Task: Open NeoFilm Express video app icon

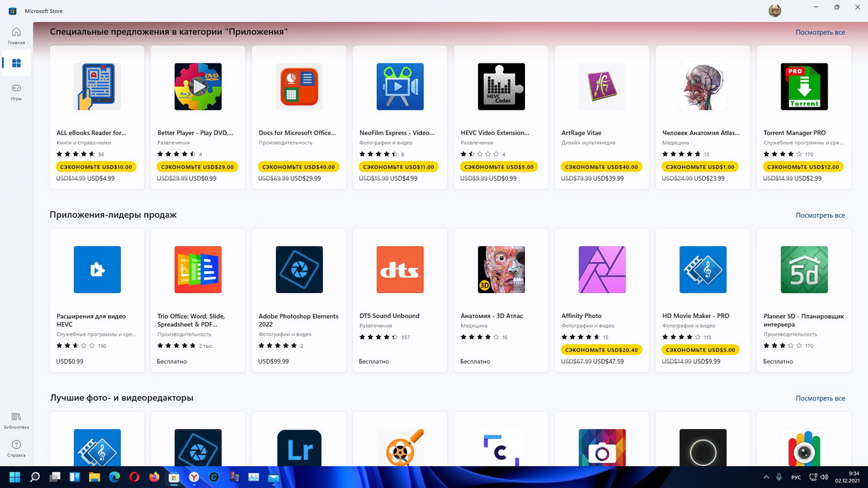Action: (401, 87)
